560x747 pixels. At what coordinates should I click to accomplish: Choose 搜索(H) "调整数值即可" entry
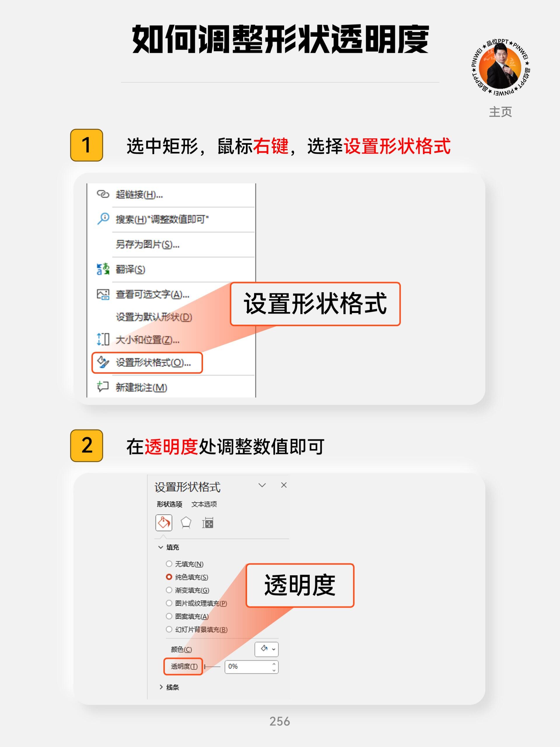(x=171, y=220)
